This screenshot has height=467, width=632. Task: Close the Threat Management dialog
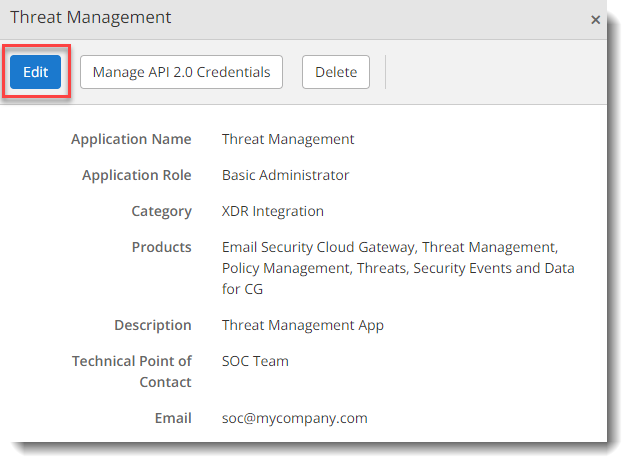pyautogui.click(x=596, y=19)
